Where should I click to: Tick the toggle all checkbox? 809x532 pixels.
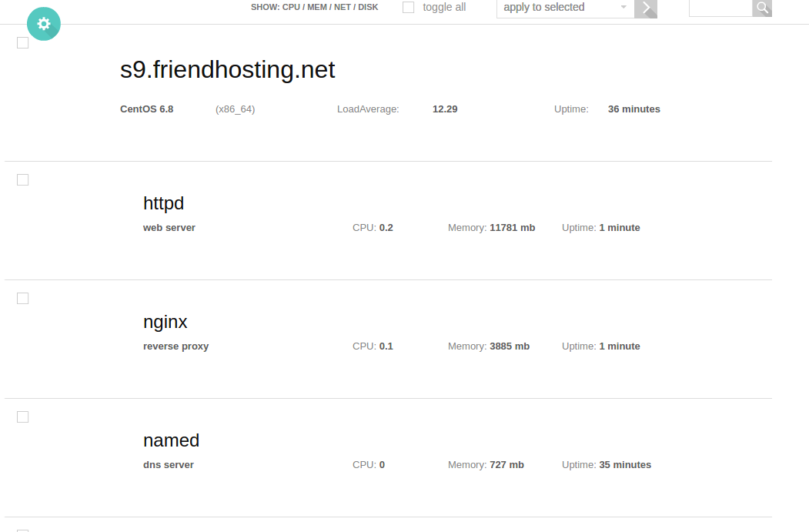tap(408, 7)
